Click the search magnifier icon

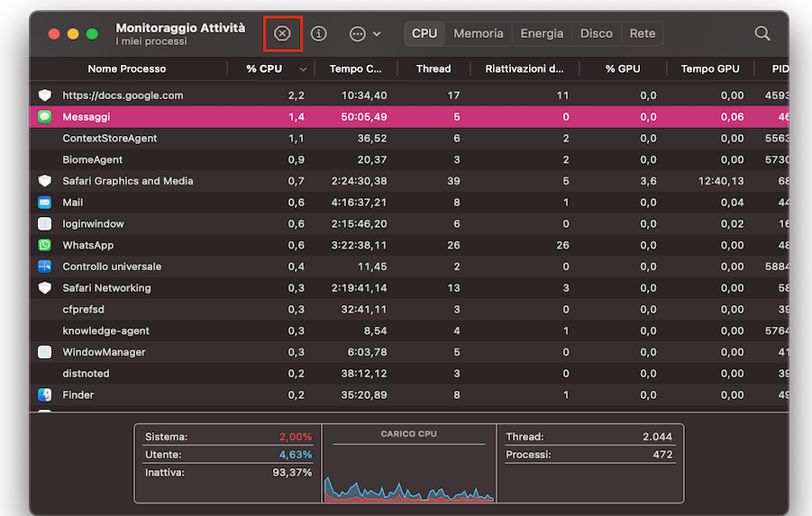click(762, 33)
